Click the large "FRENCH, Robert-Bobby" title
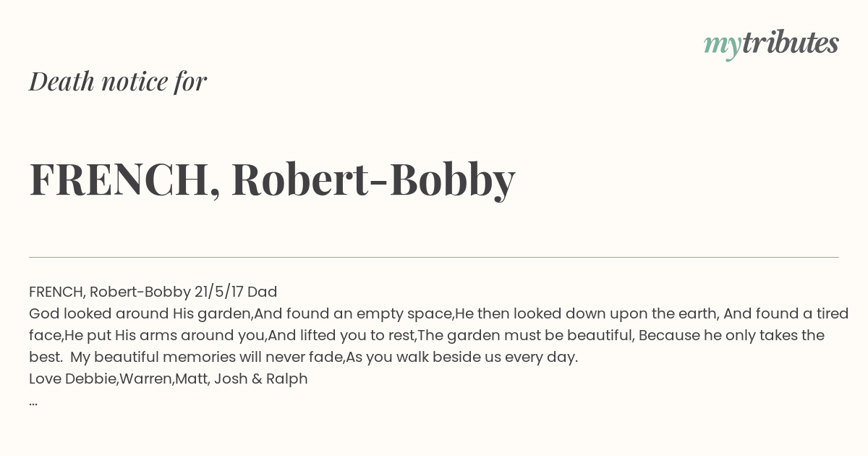Image resolution: width=868 pixels, height=456 pixels. [272, 180]
